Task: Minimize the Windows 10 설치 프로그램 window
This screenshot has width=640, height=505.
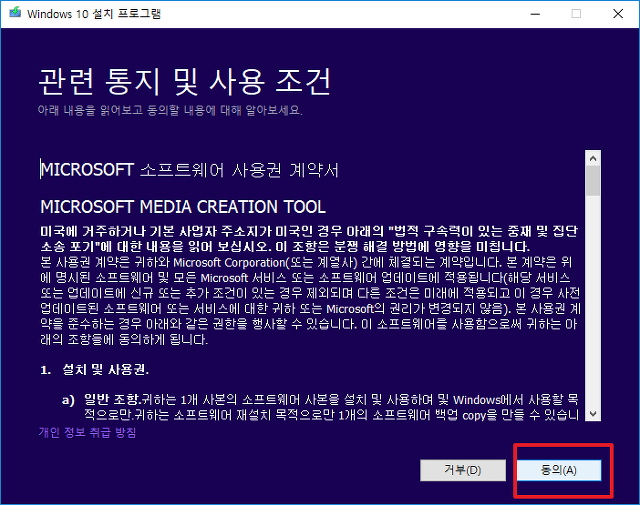Action: [535, 14]
